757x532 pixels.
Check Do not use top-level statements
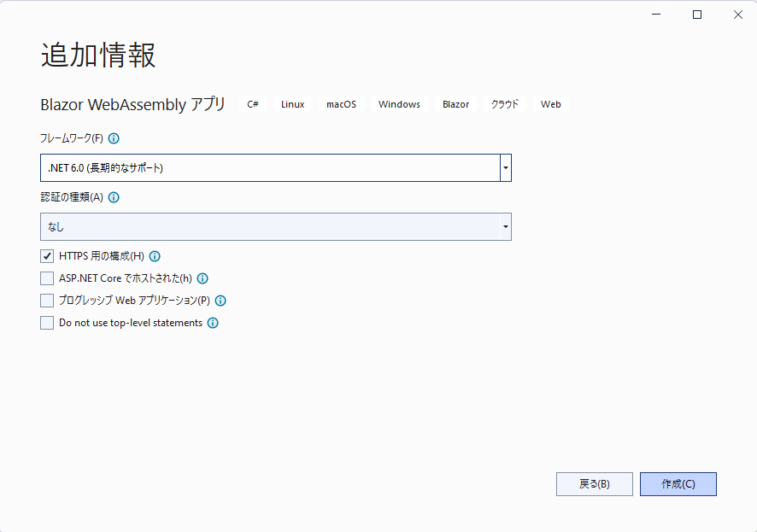(x=47, y=323)
